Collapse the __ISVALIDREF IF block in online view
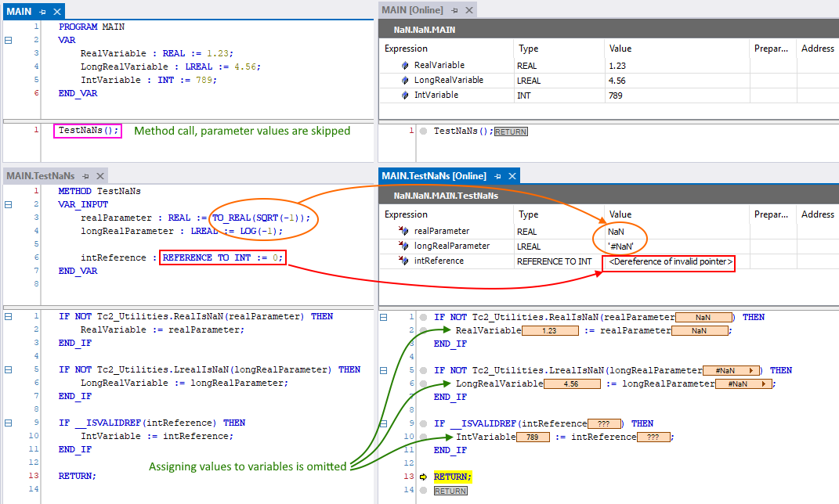 (383, 423)
